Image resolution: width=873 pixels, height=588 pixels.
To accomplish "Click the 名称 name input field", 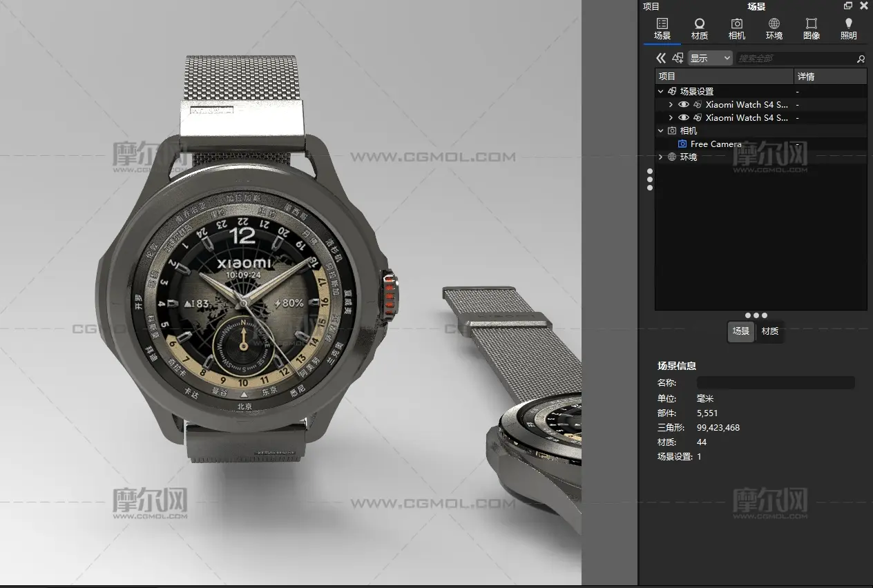I will pyautogui.click(x=776, y=382).
